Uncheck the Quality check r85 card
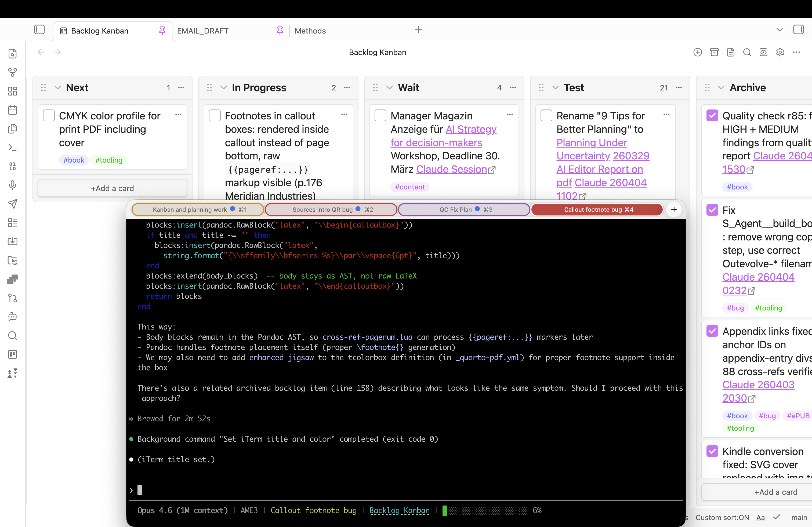 pyautogui.click(x=712, y=116)
